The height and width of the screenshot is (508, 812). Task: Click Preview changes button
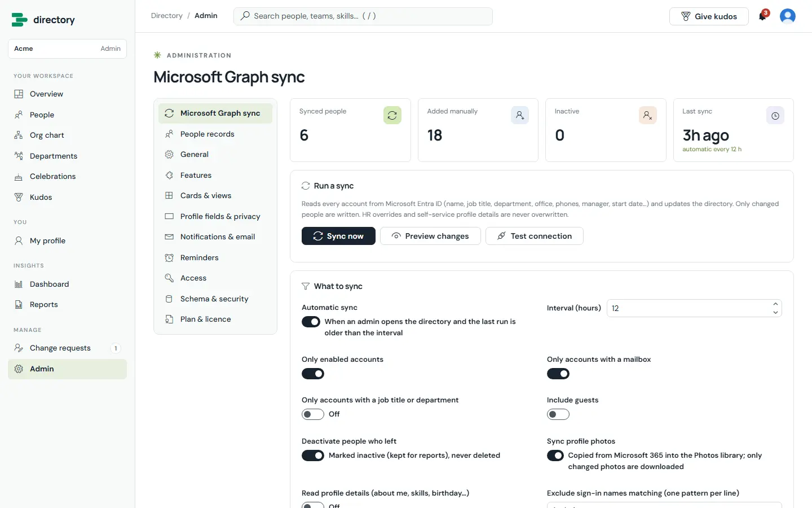click(x=430, y=236)
